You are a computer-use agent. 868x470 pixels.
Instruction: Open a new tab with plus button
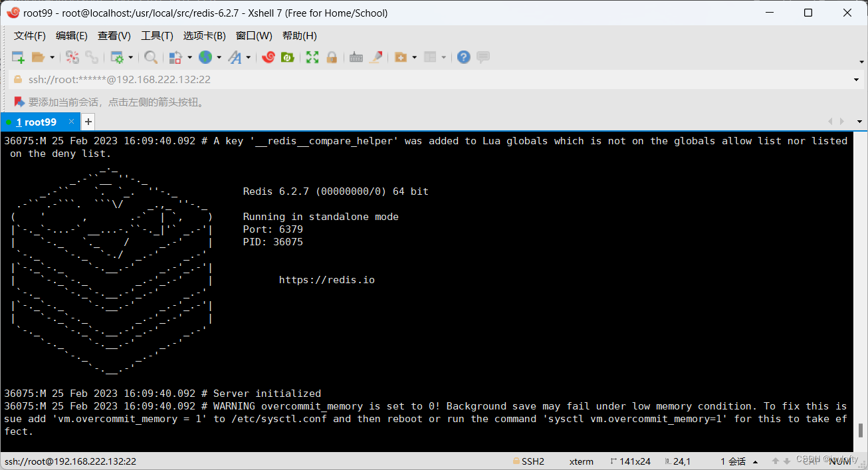pyautogui.click(x=88, y=122)
